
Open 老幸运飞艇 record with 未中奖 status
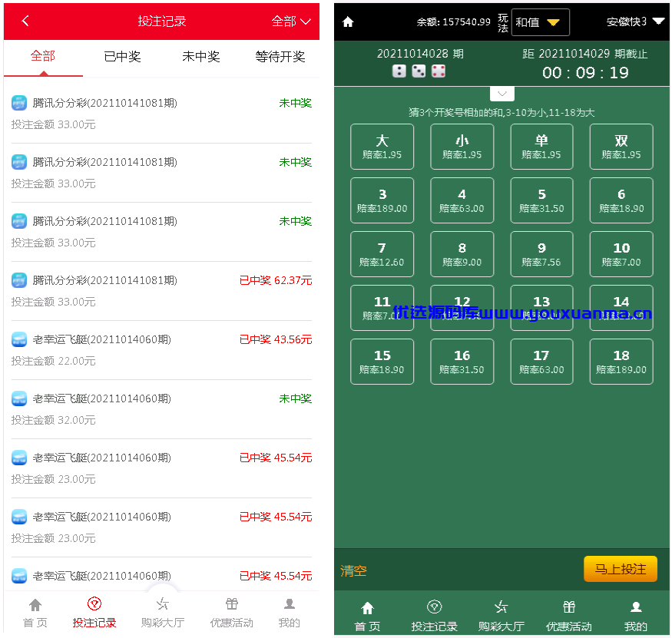(x=161, y=409)
